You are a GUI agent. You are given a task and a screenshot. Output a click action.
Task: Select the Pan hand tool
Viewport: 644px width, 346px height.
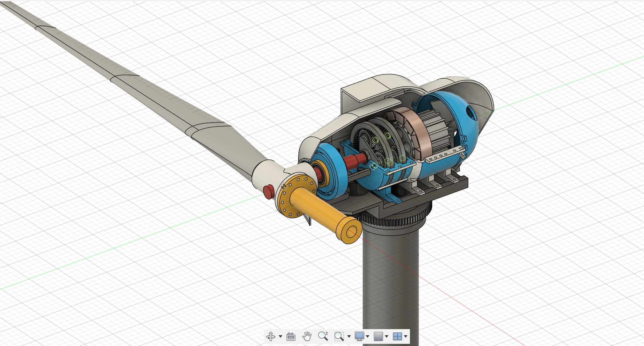307,336
